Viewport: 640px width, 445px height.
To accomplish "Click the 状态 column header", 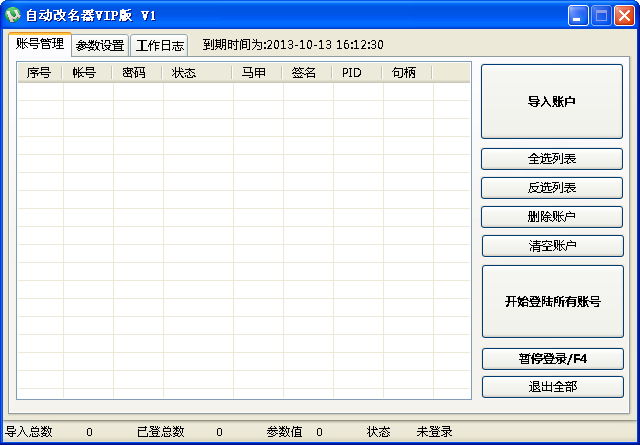I will 197,73.
